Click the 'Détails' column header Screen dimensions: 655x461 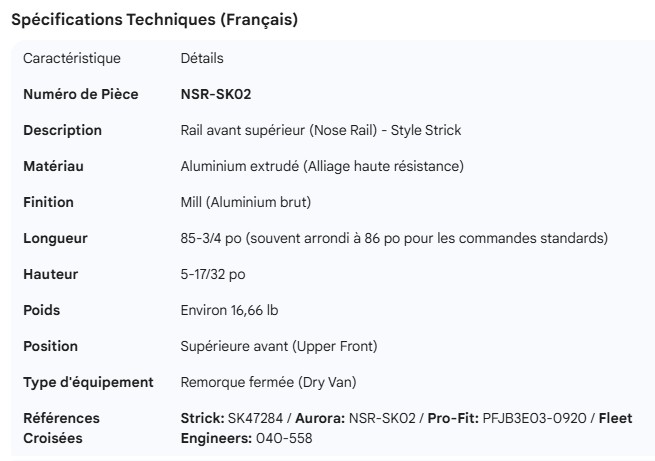(x=202, y=58)
